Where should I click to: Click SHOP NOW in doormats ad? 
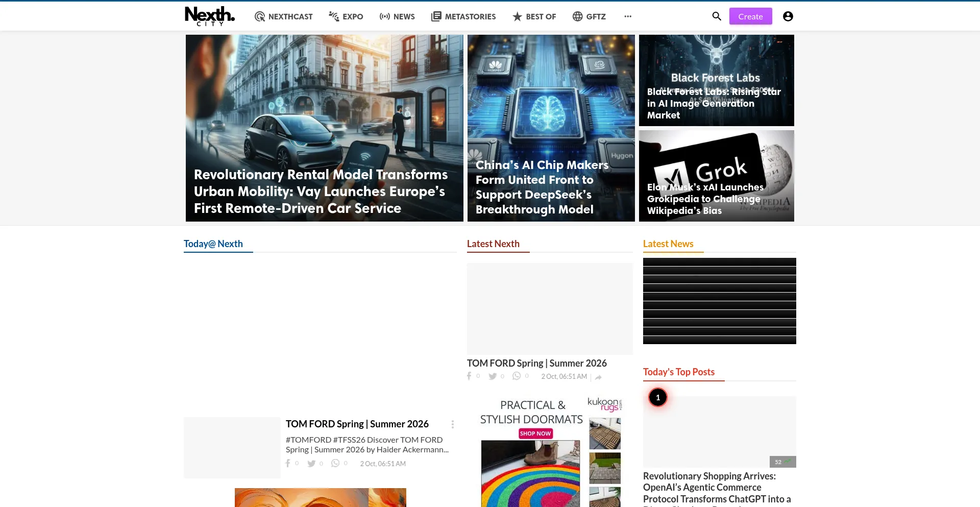pos(535,433)
